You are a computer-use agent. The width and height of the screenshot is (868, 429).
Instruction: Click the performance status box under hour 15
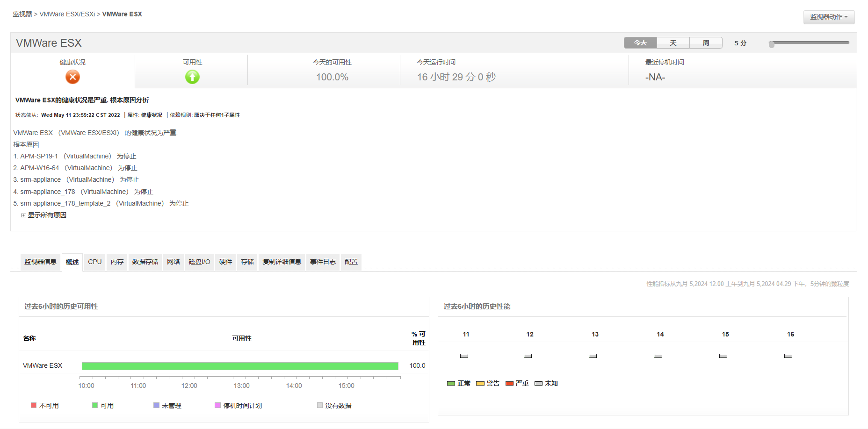pyautogui.click(x=723, y=356)
